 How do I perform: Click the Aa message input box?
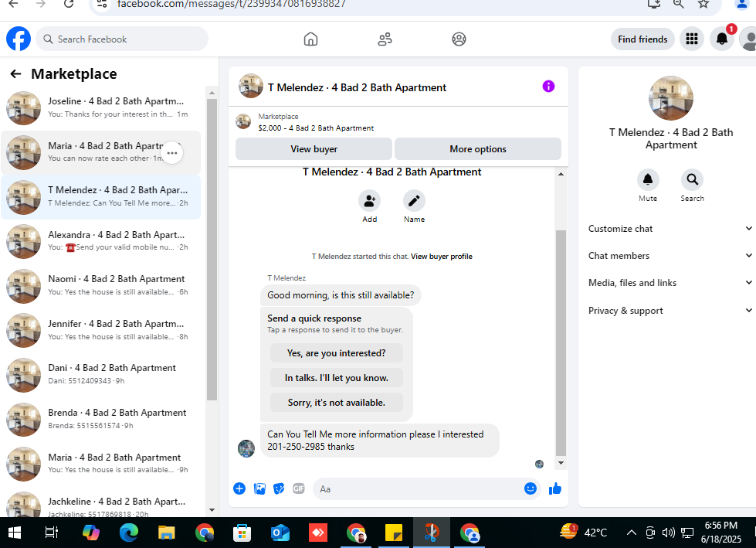418,488
